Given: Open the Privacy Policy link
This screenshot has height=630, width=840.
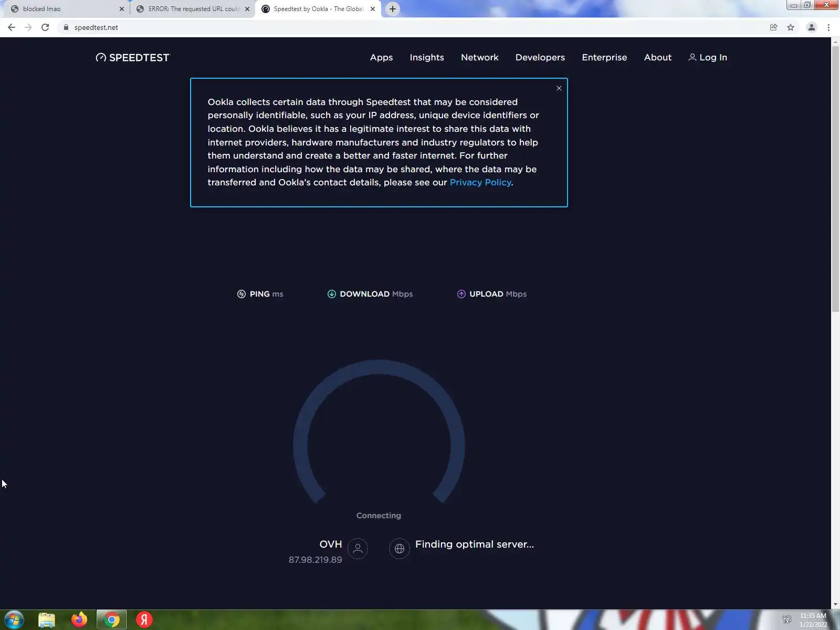Looking at the screenshot, I should click(480, 182).
